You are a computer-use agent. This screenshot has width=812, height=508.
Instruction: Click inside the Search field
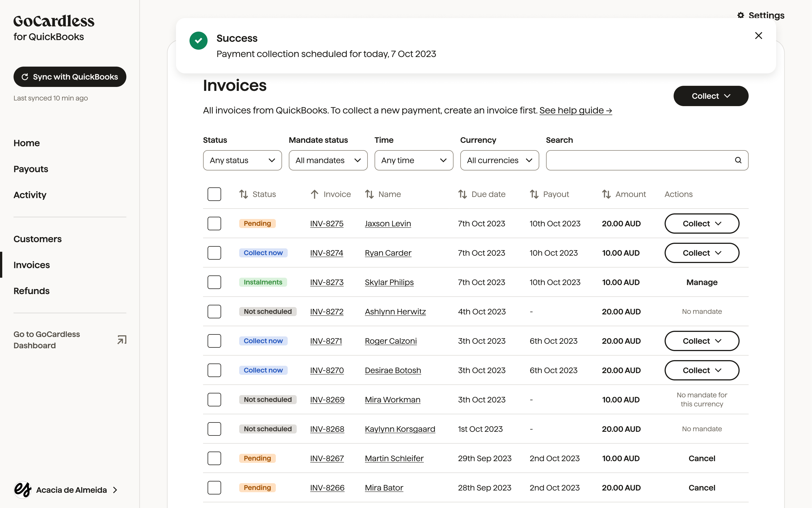coord(638,160)
